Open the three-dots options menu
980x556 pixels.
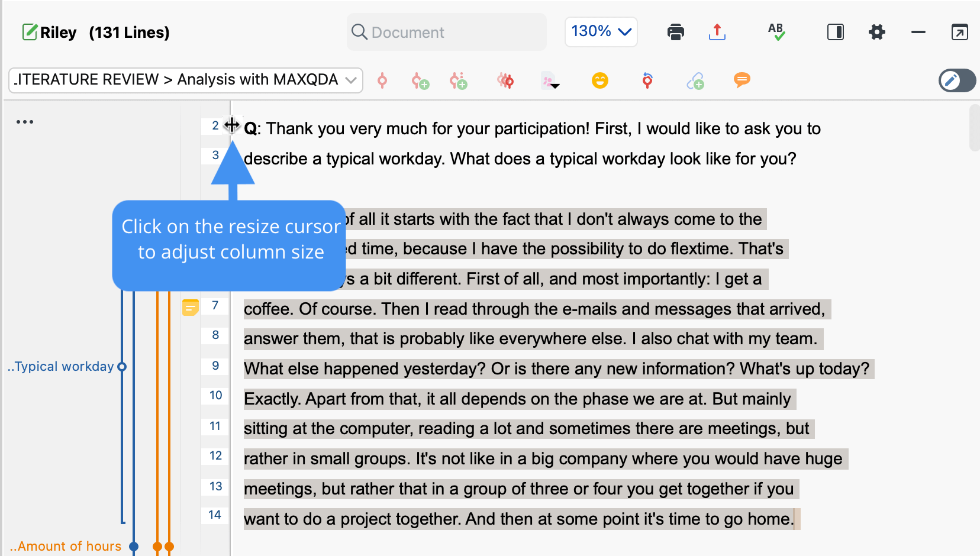[25, 122]
